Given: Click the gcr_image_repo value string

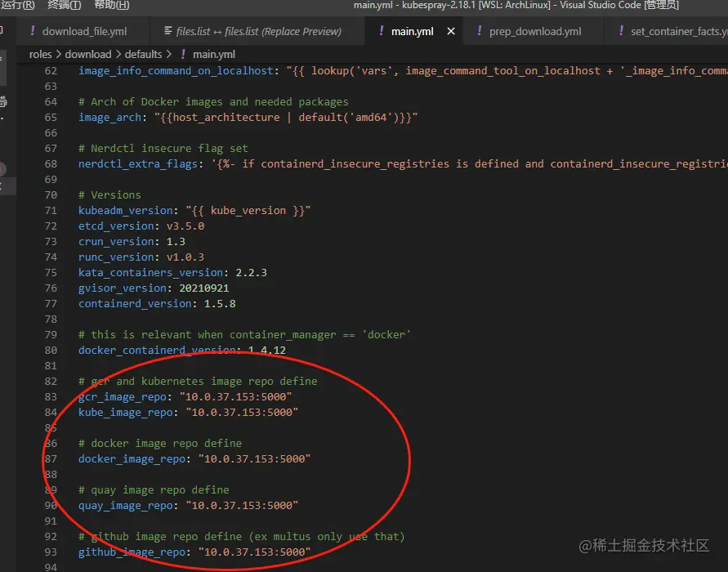Looking at the screenshot, I should [x=236, y=397].
